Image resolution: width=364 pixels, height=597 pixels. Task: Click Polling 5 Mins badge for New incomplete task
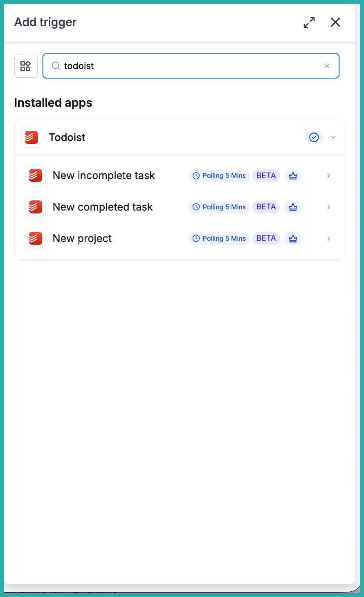(219, 176)
